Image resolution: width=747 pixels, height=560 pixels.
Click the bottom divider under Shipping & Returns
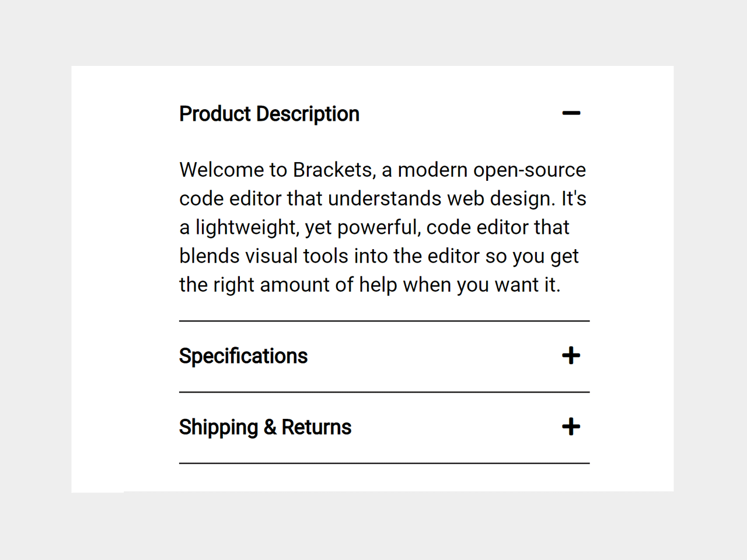[384, 463]
